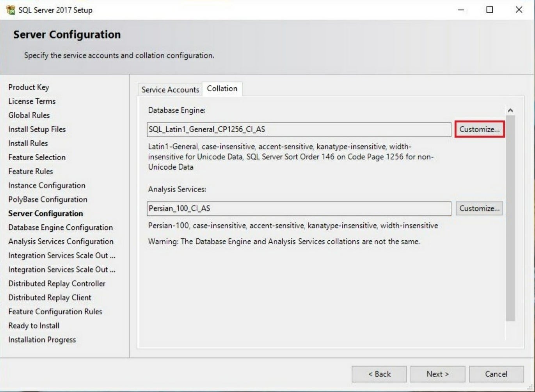Select Instance Configuration step
The width and height of the screenshot is (535, 392).
[47, 186]
